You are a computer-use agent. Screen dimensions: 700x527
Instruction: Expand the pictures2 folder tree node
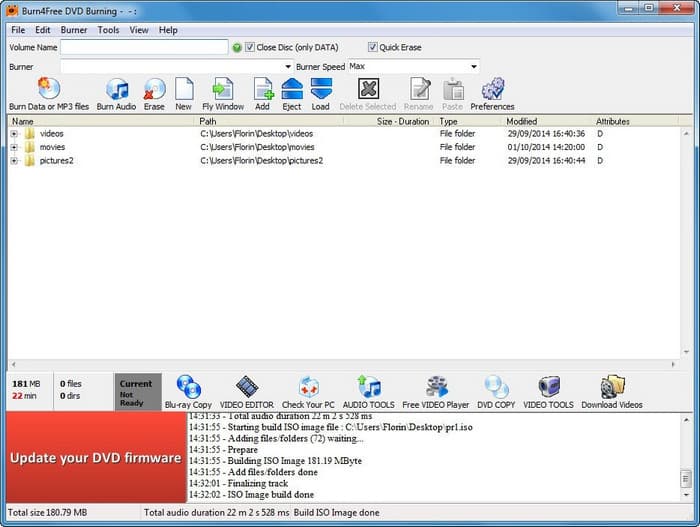click(14, 160)
